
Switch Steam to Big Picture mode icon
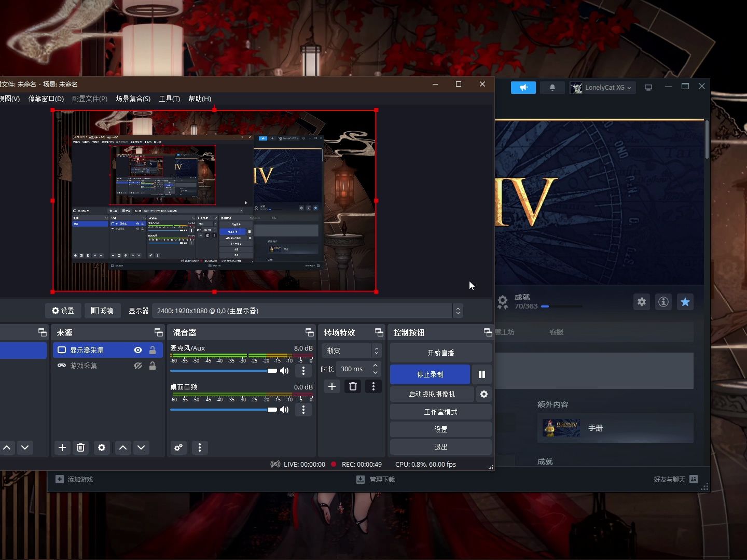coord(648,88)
